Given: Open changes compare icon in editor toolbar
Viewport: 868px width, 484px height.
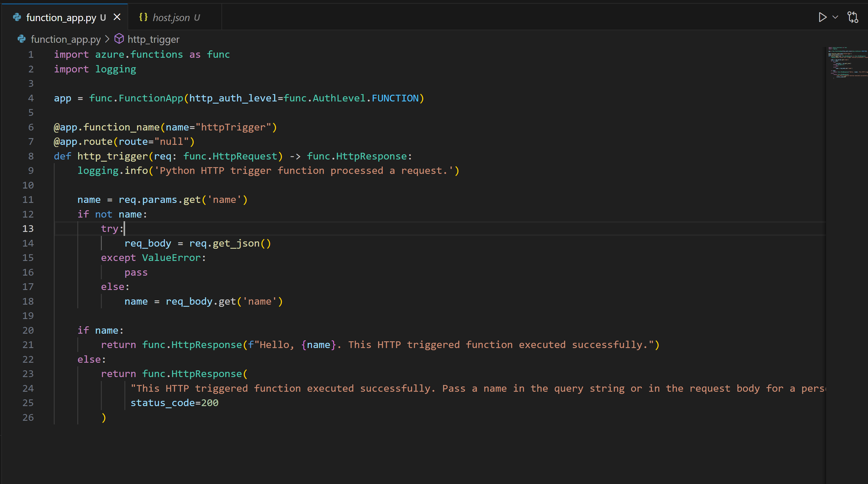Looking at the screenshot, I should (853, 17).
